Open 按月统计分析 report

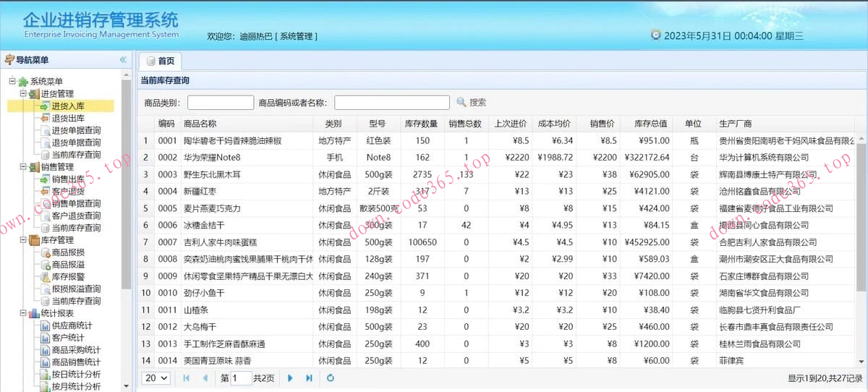(75, 387)
